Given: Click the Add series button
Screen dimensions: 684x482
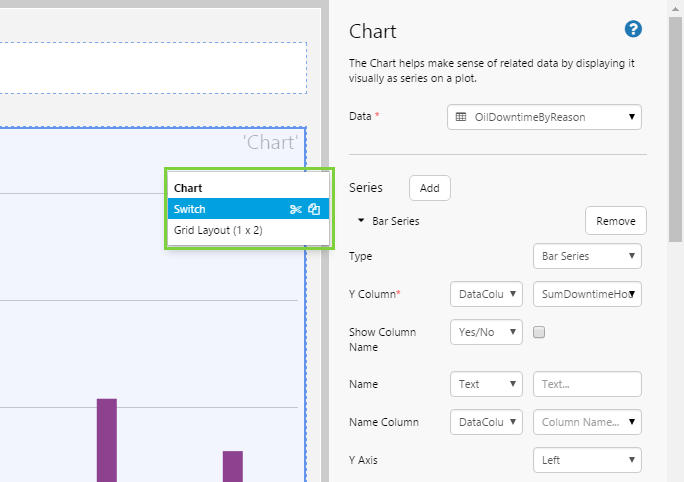Looking at the screenshot, I should (x=429, y=188).
